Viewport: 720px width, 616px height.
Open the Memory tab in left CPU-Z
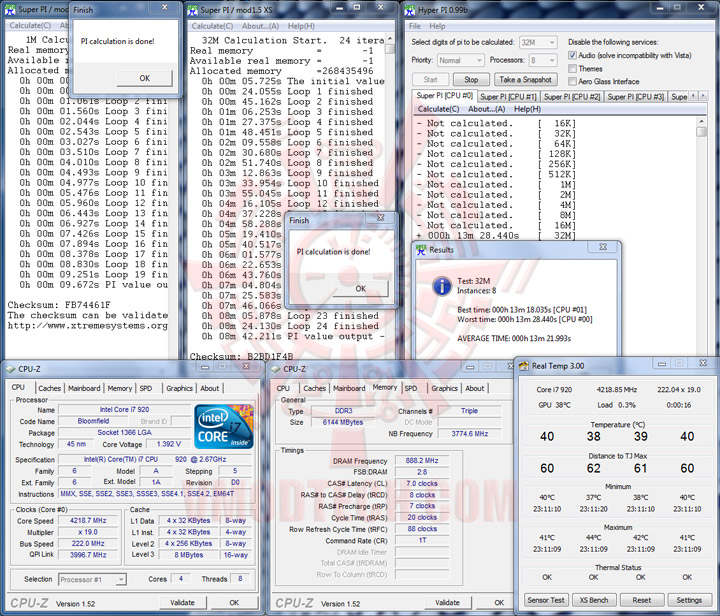[x=120, y=388]
